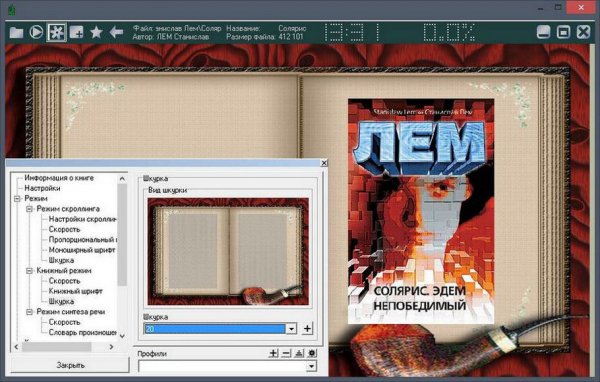Click the add-book page with plus icon
Viewport: 600px width, 382px height.
[x=77, y=32]
